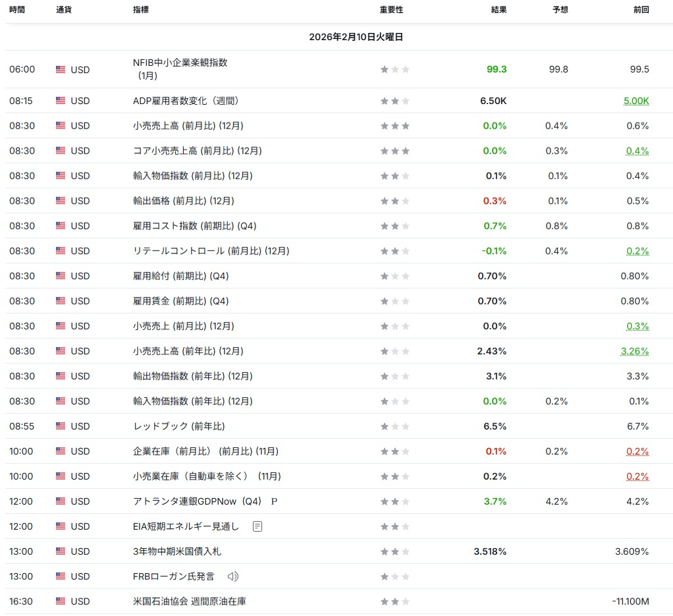This screenshot has height=616, width=673.
Task: Click the 結果 column header
Action: coord(498,10)
